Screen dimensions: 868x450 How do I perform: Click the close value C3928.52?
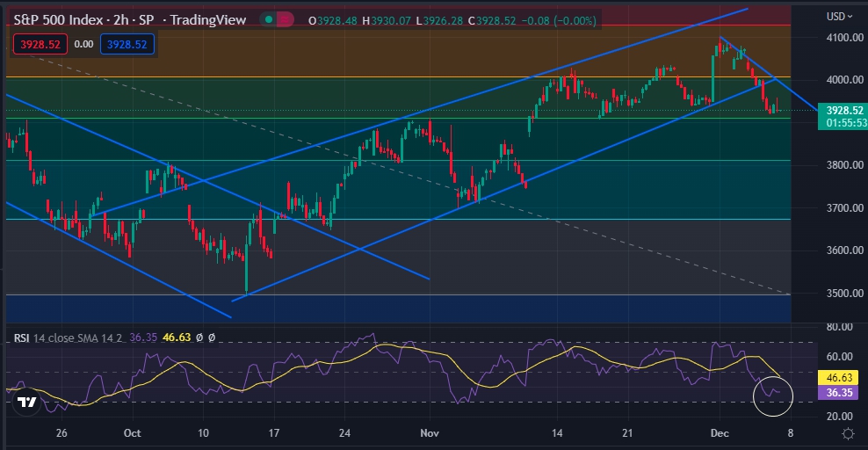click(492, 21)
